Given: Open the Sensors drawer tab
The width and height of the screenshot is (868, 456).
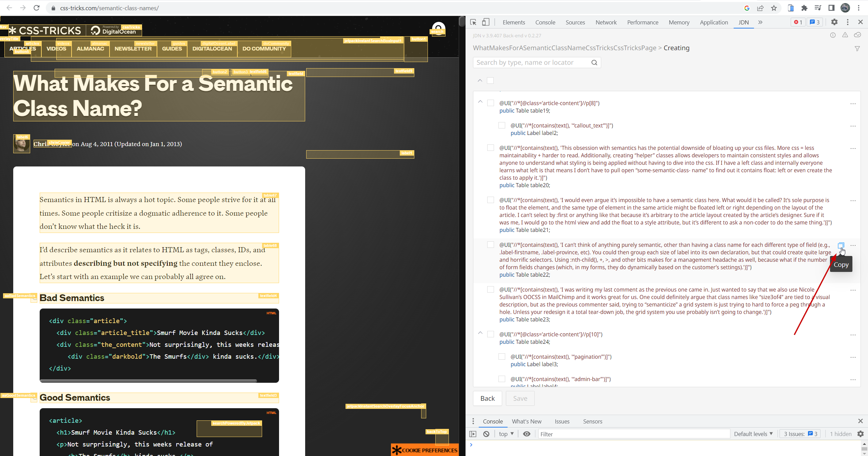Looking at the screenshot, I should click(593, 421).
